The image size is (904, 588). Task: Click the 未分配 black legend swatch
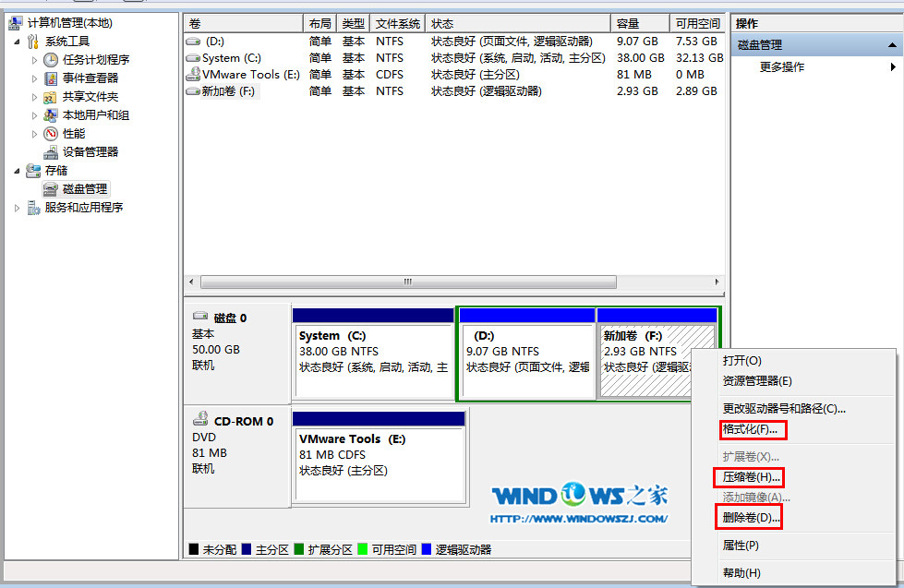point(194,549)
